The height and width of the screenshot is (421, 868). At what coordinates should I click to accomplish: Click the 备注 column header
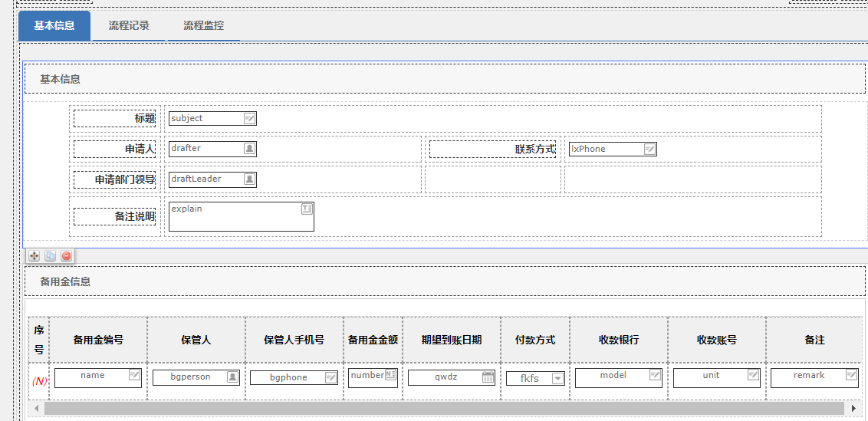point(815,340)
